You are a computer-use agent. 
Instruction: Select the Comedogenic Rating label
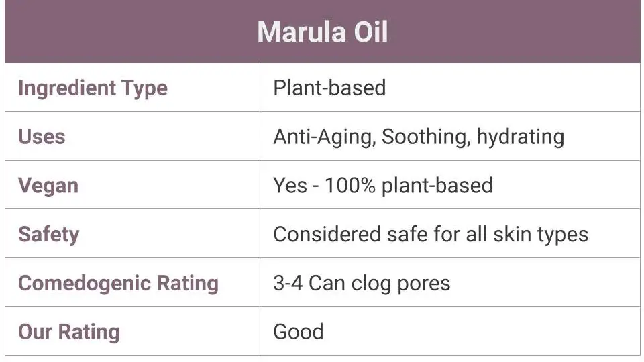tap(118, 283)
